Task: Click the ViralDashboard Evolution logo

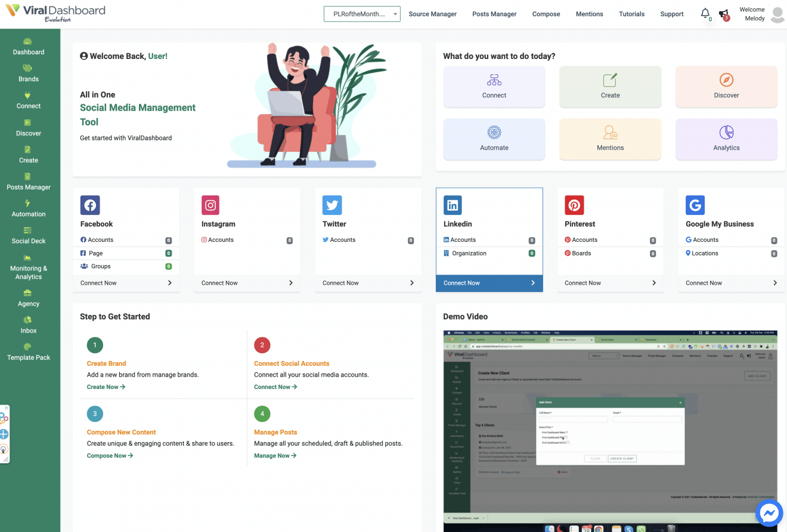Action: coord(55,13)
